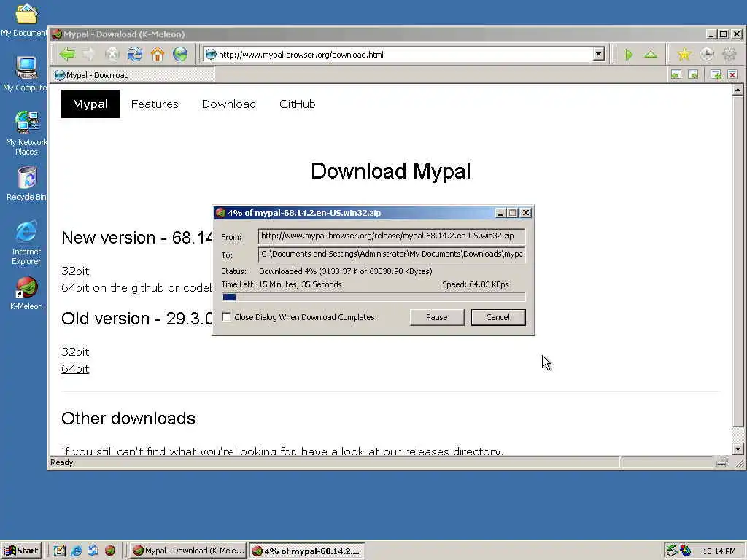Reload the page with refresh icon

click(x=135, y=54)
